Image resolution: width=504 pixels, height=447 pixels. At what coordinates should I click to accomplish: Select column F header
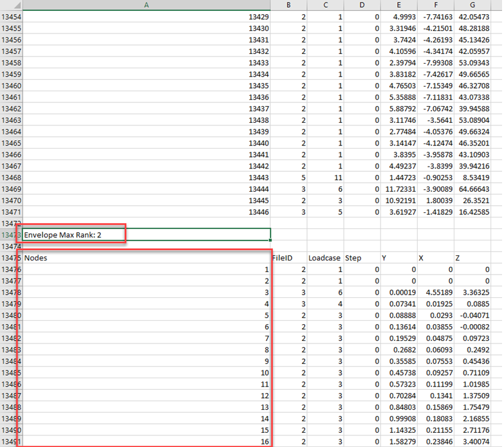pos(436,5)
